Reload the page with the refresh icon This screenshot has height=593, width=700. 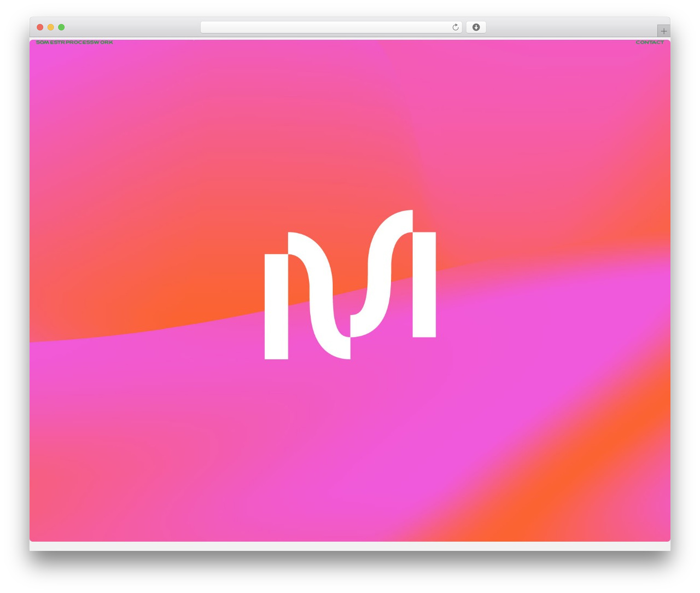(x=455, y=27)
